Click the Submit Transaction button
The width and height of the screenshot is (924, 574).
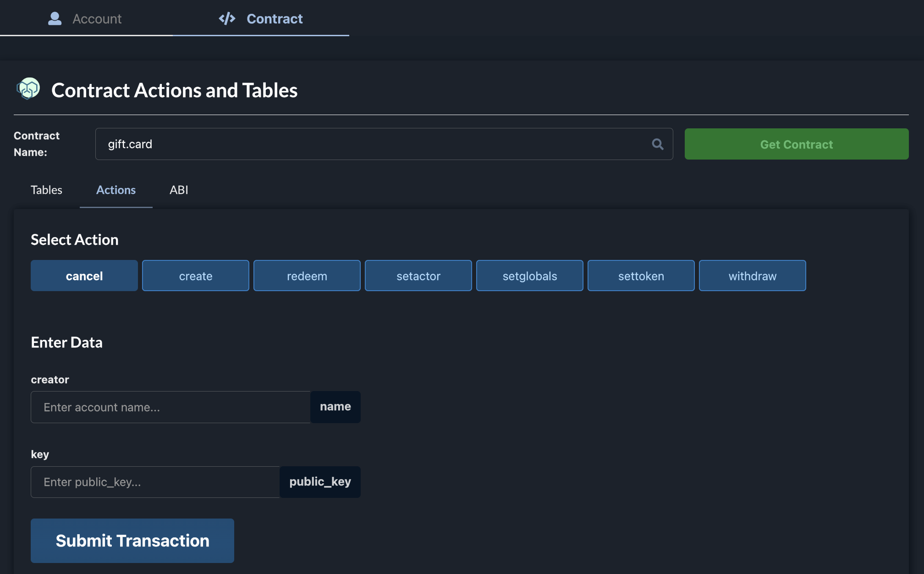point(132,541)
